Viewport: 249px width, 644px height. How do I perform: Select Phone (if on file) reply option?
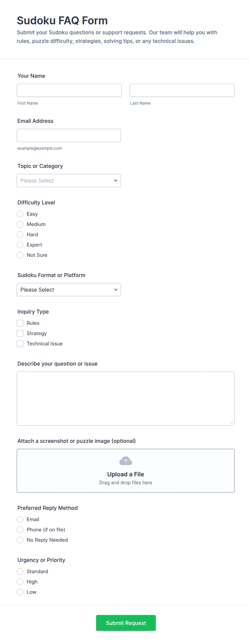(x=20, y=530)
